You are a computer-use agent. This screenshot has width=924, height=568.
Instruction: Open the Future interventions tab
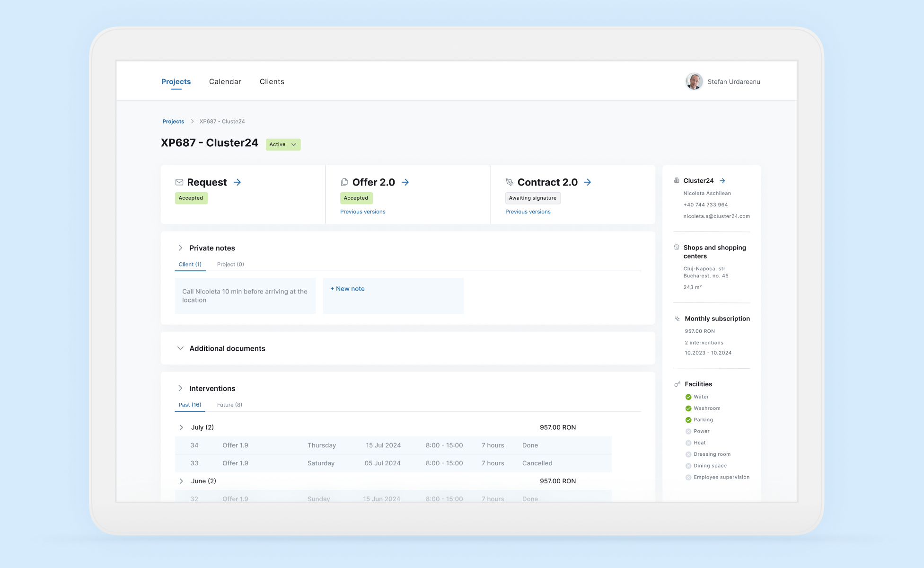coord(229,405)
